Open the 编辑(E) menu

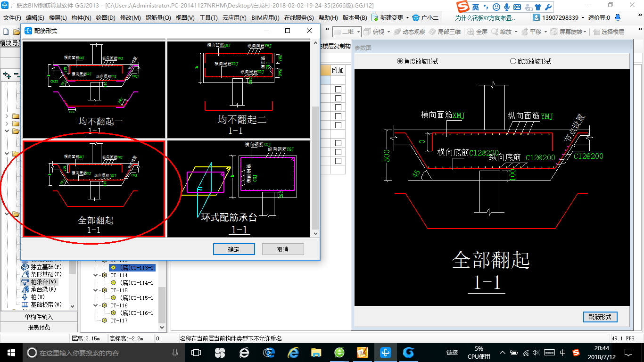tap(35, 18)
